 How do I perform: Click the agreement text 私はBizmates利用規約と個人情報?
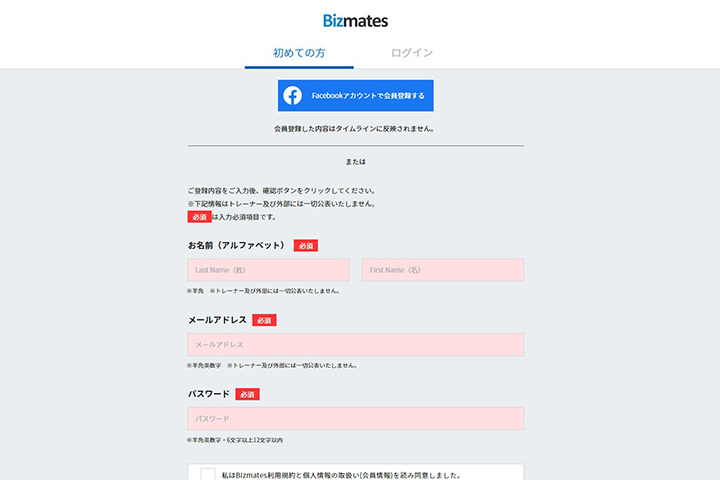(341, 475)
